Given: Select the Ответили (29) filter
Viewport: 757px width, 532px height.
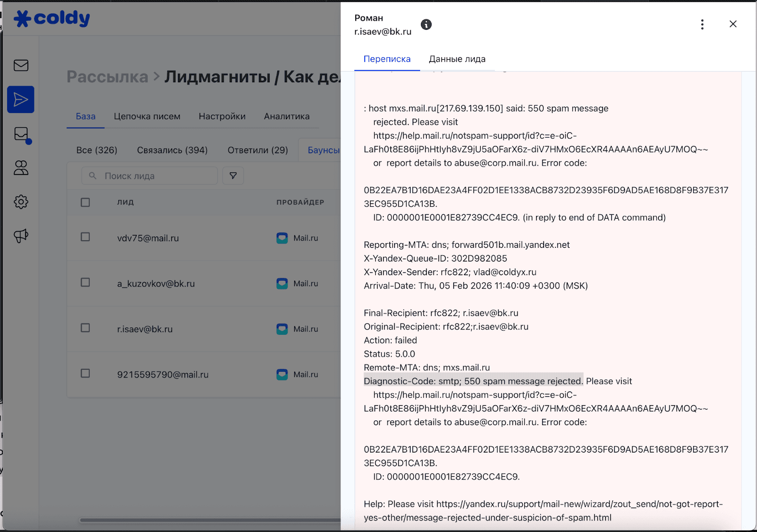Looking at the screenshot, I should (x=257, y=150).
